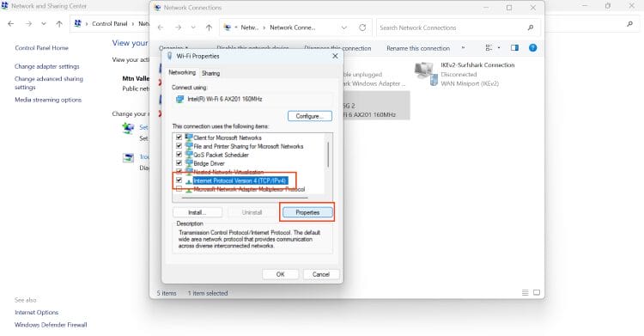Screen dimensions: 644x336
Task: Open Internet Options link
Action: [x=37, y=312]
